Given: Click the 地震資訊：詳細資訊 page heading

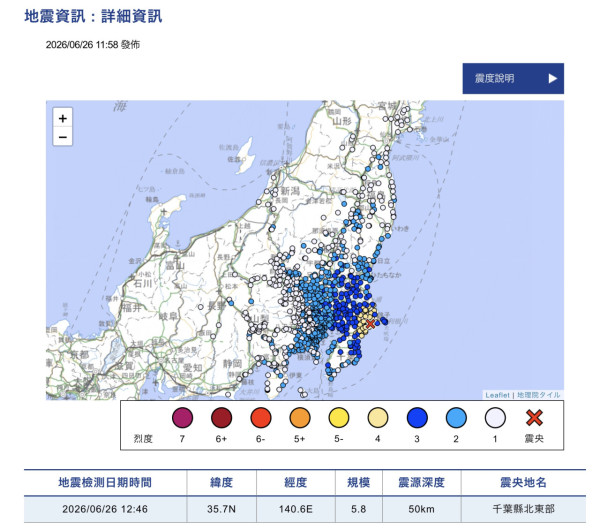Looking at the screenshot, I should tap(93, 16).
